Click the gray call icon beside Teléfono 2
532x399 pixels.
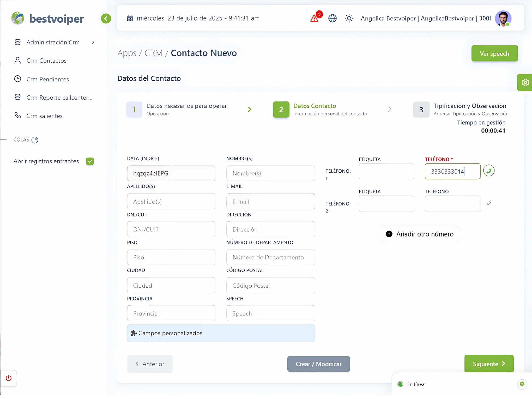(x=489, y=203)
